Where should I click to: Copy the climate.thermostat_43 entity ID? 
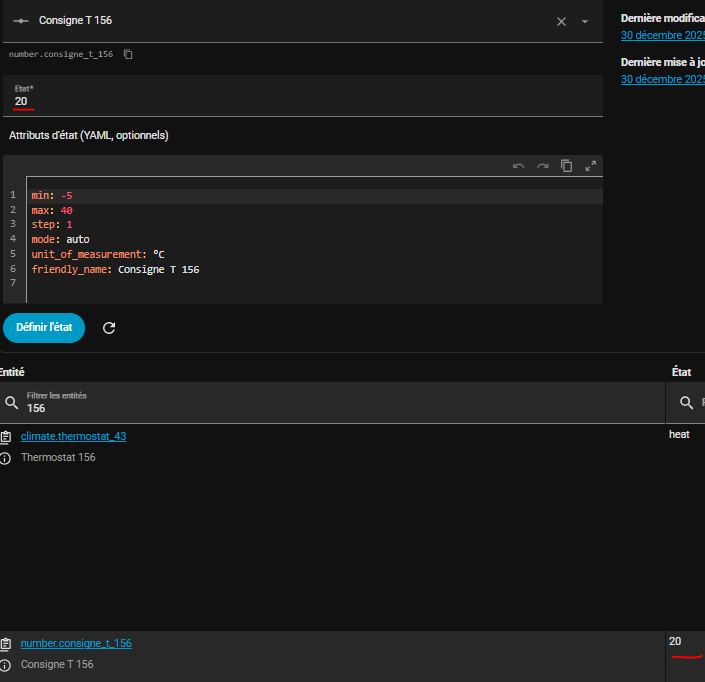(x=7, y=437)
